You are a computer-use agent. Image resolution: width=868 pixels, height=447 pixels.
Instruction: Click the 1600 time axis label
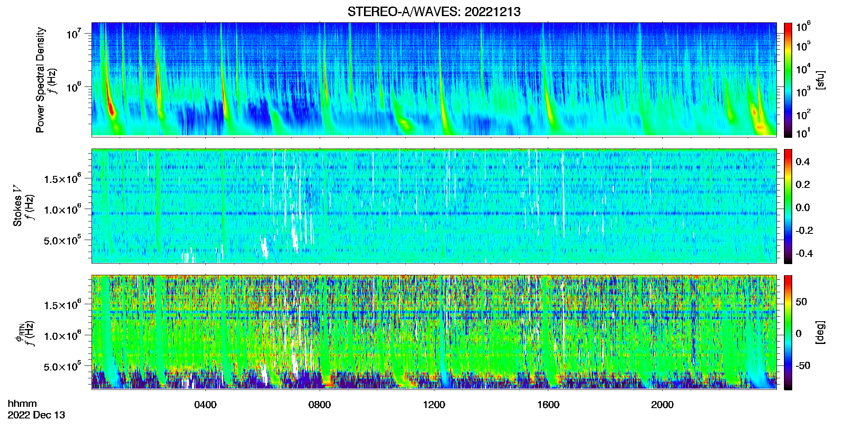tap(548, 405)
